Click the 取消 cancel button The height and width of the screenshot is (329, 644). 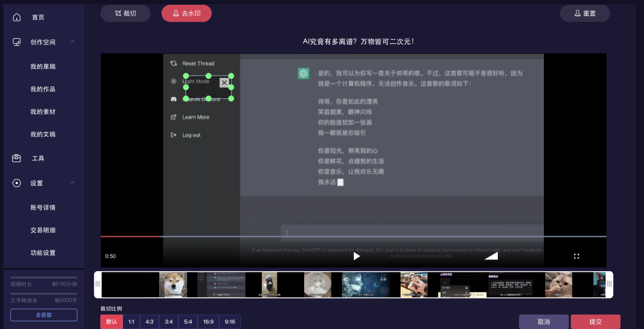pos(544,322)
